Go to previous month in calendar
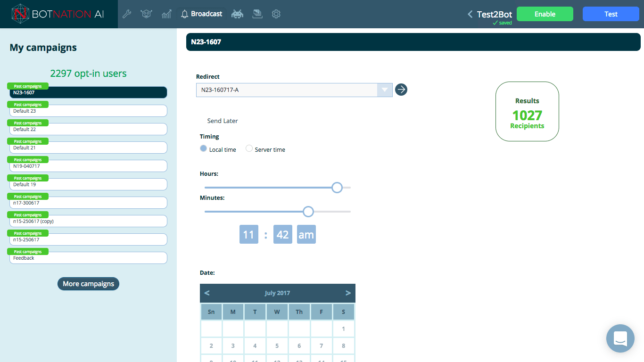 point(207,293)
